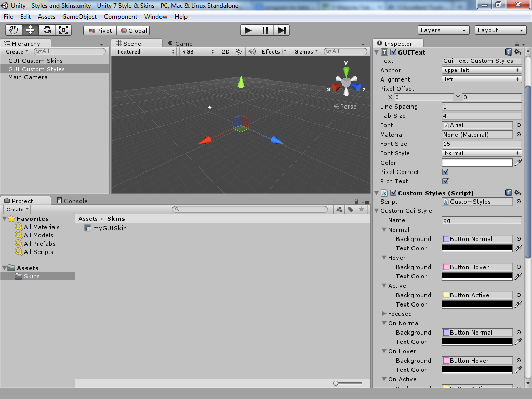This screenshot has width=532, height=399.
Task: Click Create button in Project panel
Action: (17, 210)
